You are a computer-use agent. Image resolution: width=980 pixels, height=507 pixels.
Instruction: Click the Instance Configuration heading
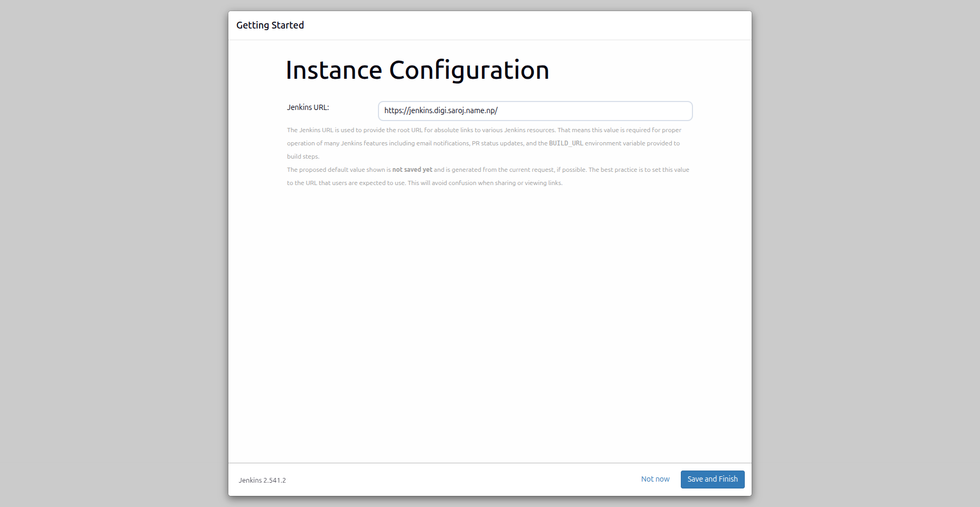(x=418, y=69)
